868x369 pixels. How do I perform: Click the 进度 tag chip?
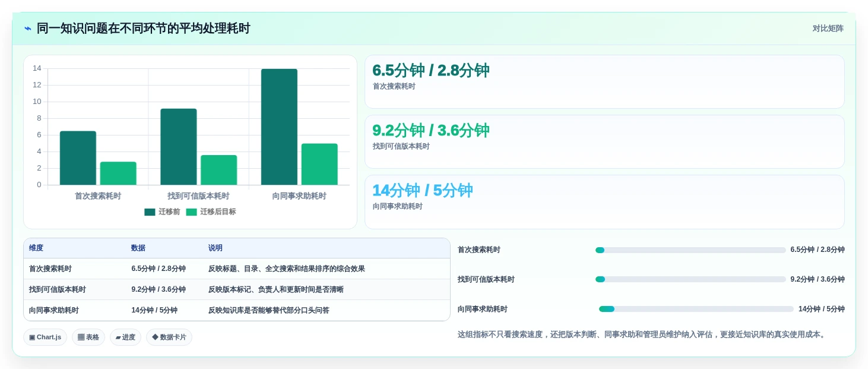pos(125,338)
